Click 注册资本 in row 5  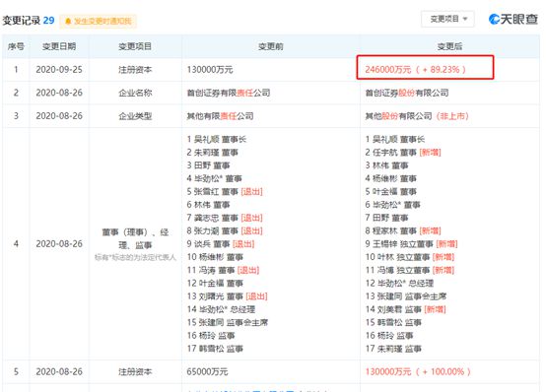tap(135, 371)
